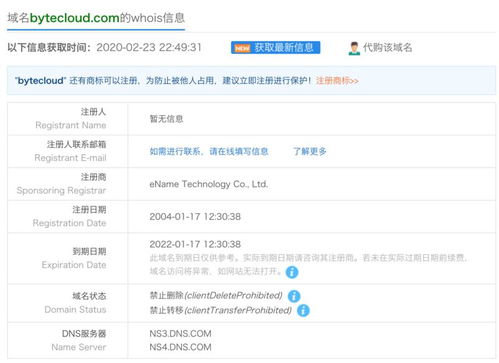499x363 pixels.
Task: Click the Registrant Name label
Action: pyautogui.click(x=71, y=125)
